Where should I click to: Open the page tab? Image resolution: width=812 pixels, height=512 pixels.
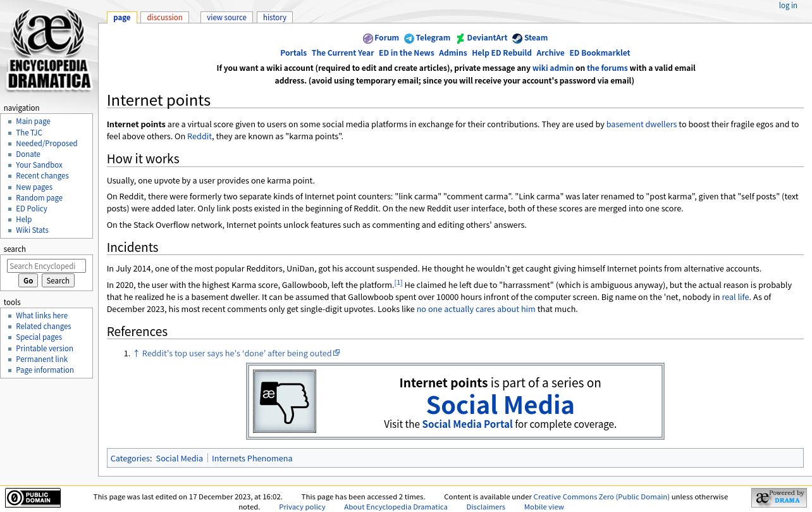122,18
